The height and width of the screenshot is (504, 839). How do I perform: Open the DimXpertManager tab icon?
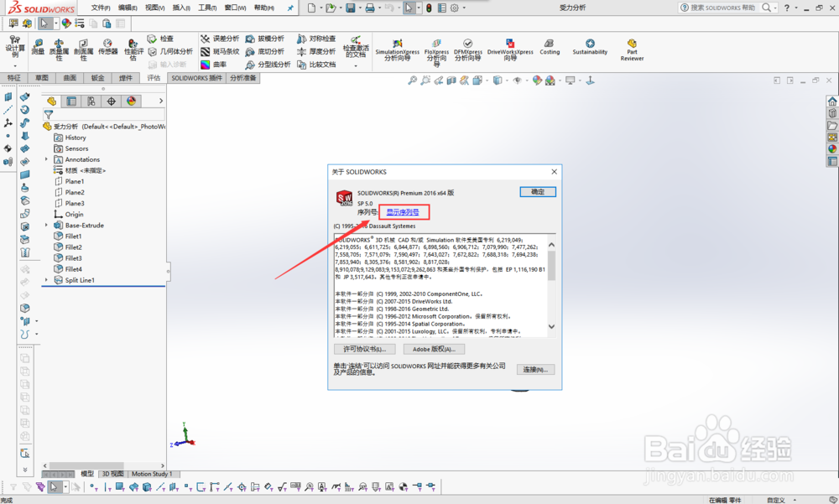[x=112, y=101]
